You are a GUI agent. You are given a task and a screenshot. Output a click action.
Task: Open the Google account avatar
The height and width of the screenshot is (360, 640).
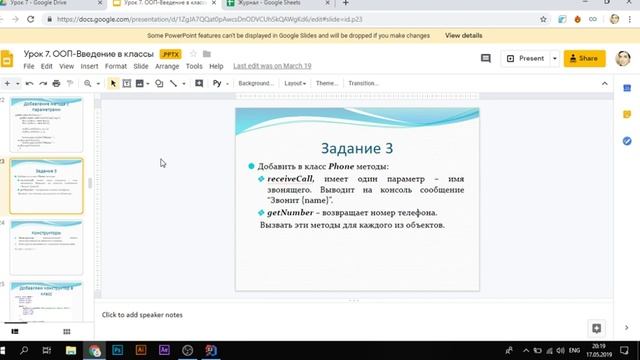(x=623, y=58)
